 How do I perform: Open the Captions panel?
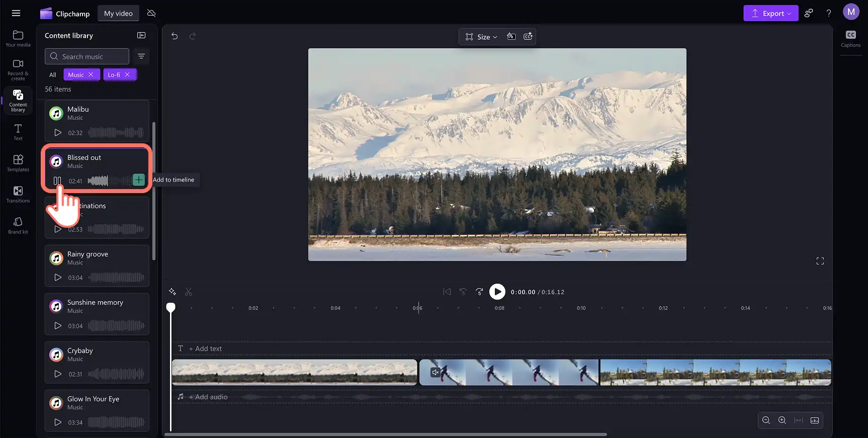point(850,39)
